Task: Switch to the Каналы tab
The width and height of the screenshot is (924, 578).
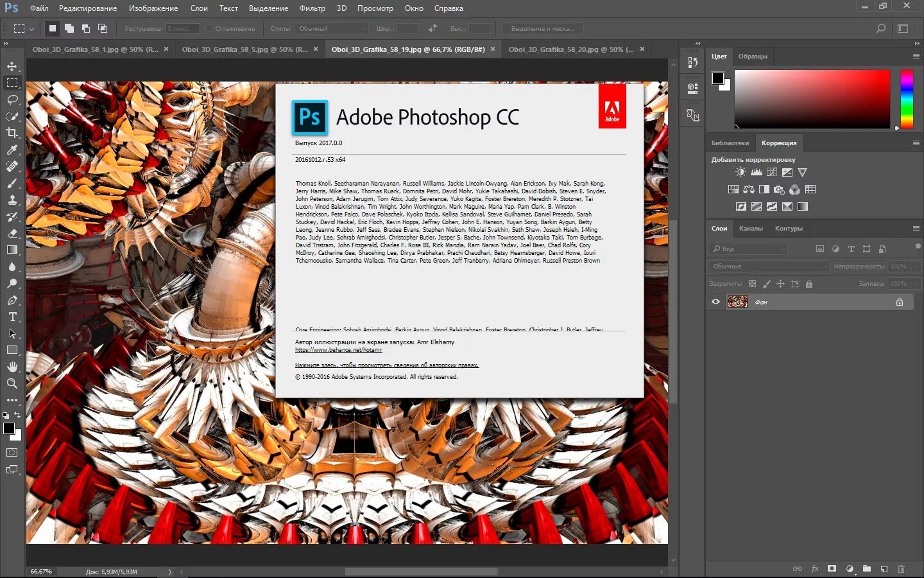Action: tap(751, 229)
